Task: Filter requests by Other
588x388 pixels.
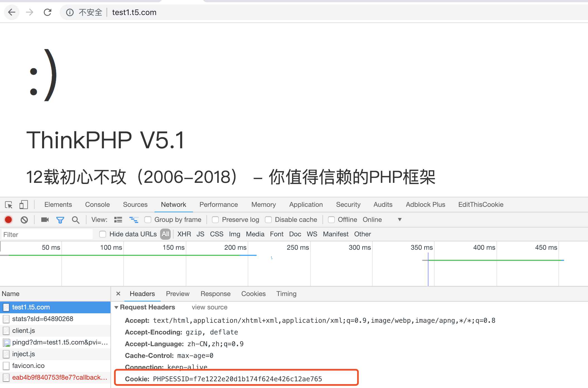Action: point(363,234)
